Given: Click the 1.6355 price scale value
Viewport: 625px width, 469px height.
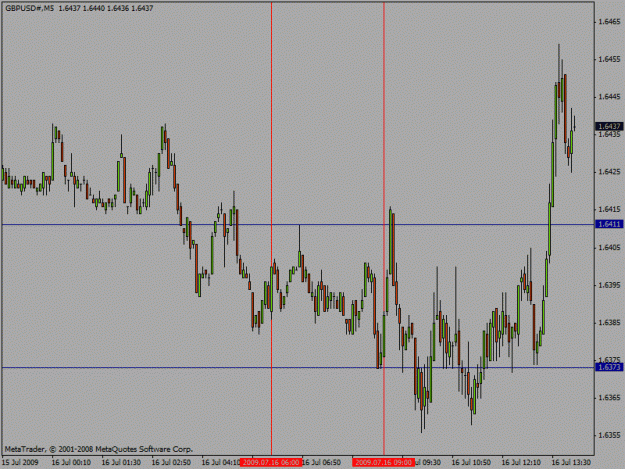Looking at the screenshot, I should click(x=609, y=435).
